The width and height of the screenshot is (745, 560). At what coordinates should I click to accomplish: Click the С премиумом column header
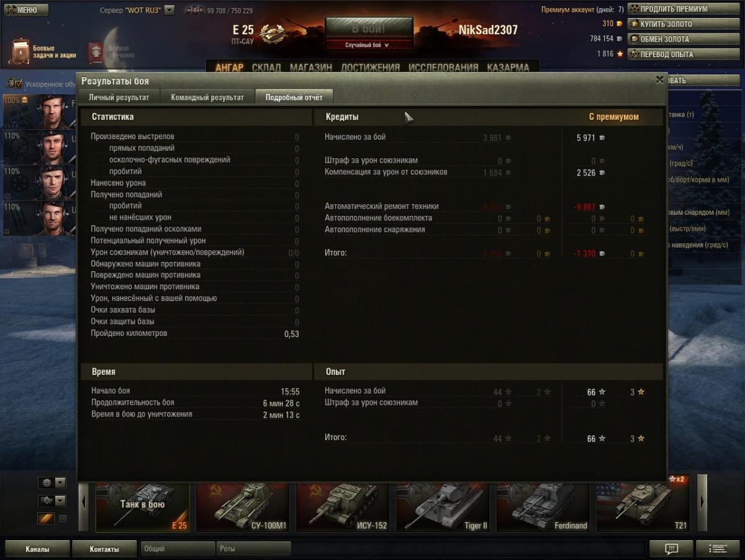pyautogui.click(x=613, y=117)
